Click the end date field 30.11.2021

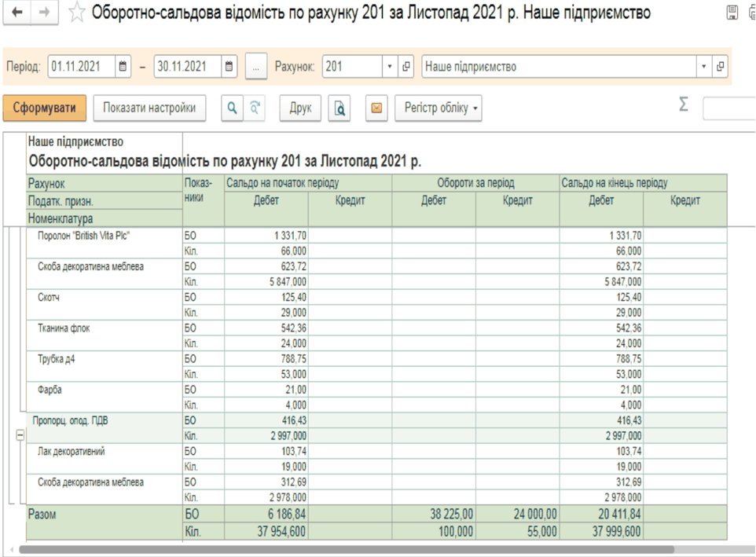click(188, 67)
